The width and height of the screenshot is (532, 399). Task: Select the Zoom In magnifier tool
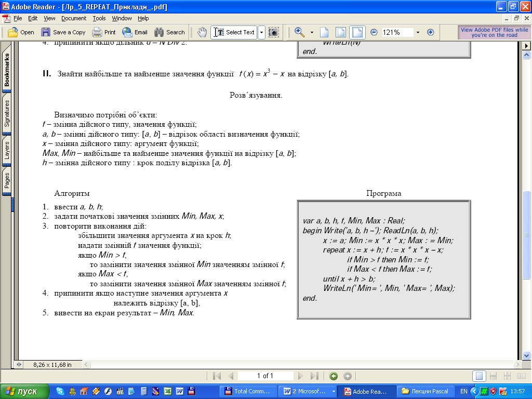[x=300, y=32]
